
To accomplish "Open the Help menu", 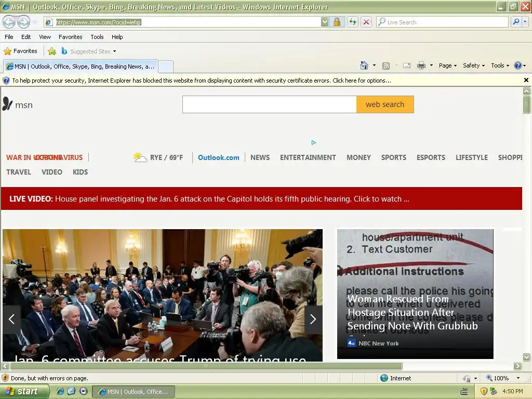I will tap(117, 37).
